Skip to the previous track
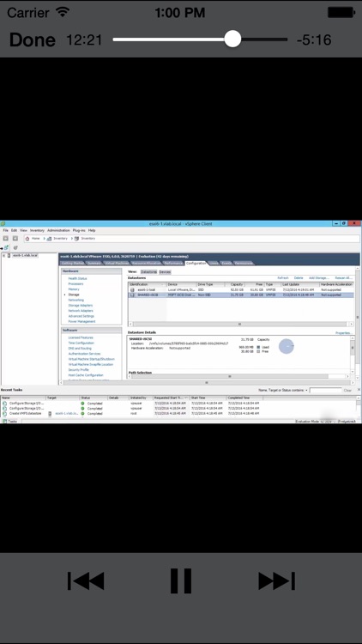 coord(86,580)
